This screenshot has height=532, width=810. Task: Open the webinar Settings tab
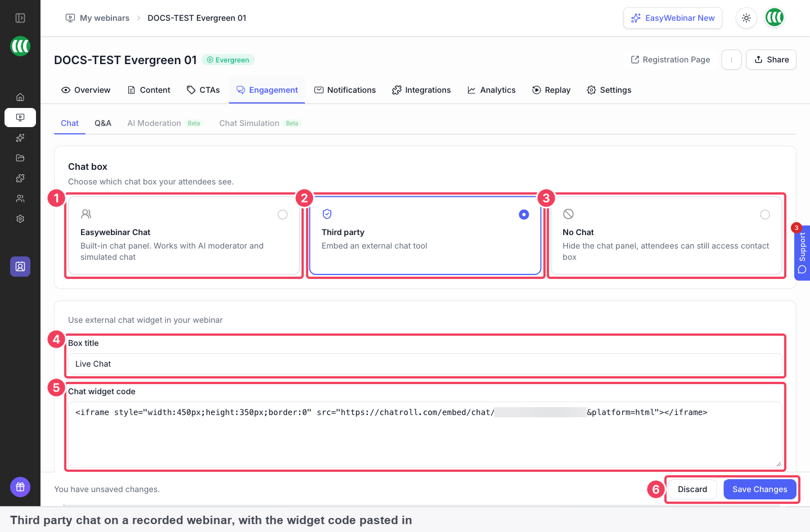pyautogui.click(x=609, y=90)
